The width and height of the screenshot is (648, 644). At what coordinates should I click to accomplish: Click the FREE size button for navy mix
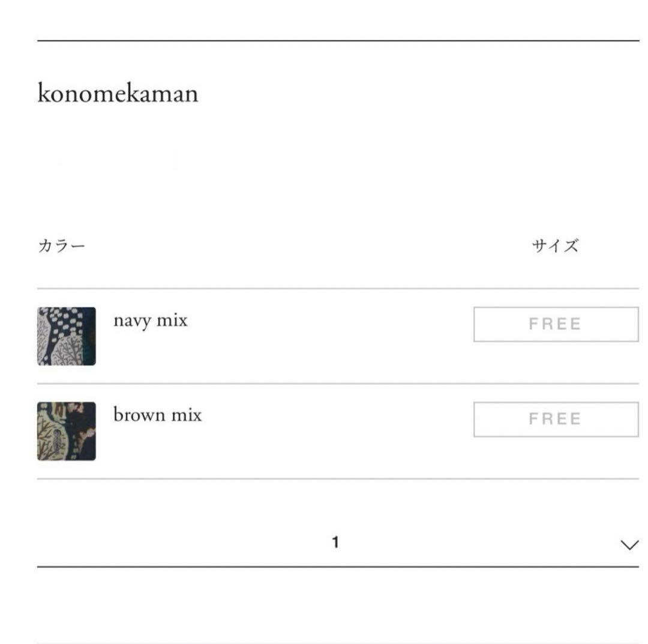(x=554, y=324)
